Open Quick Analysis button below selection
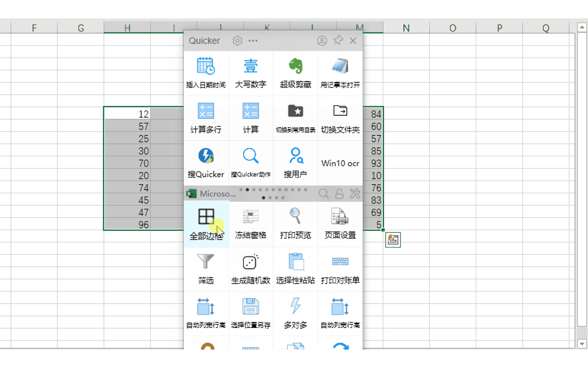The width and height of the screenshot is (588, 368). [393, 240]
